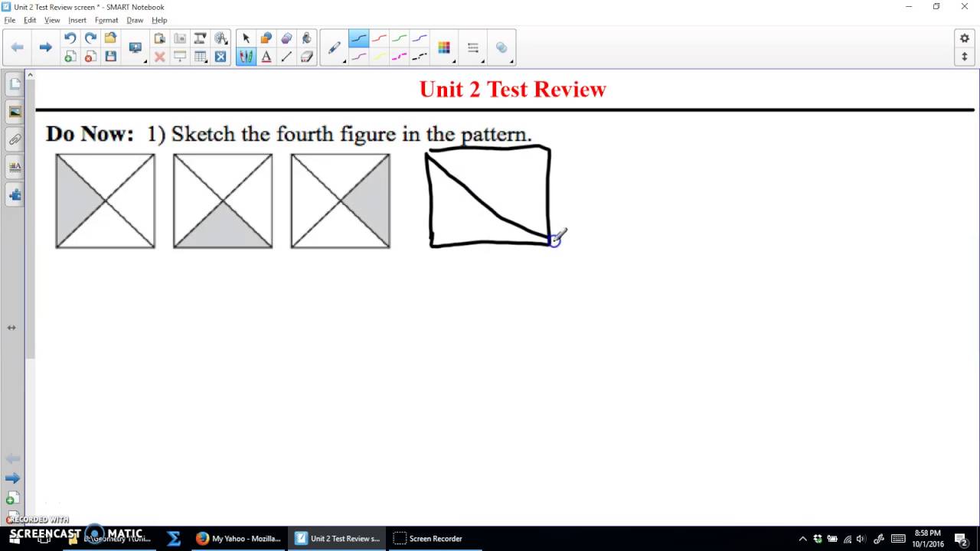Open the Help menu
The image size is (980, 551).
tap(159, 20)
